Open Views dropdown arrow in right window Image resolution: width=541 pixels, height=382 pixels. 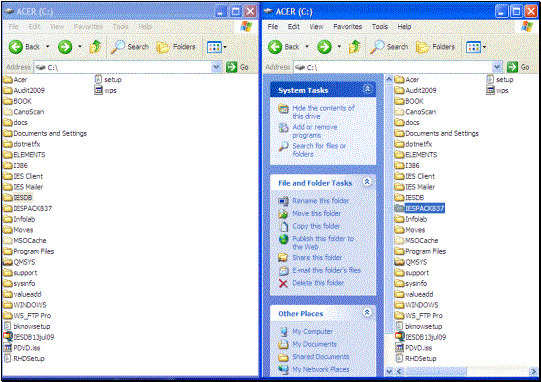click(x=484, y=47)
